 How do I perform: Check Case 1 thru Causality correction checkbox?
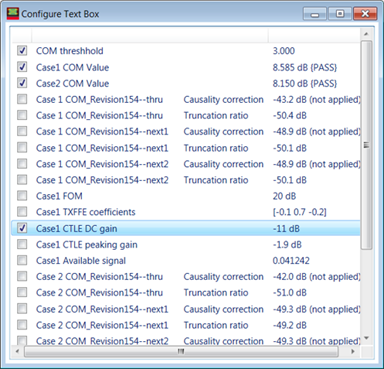(22, 99)
